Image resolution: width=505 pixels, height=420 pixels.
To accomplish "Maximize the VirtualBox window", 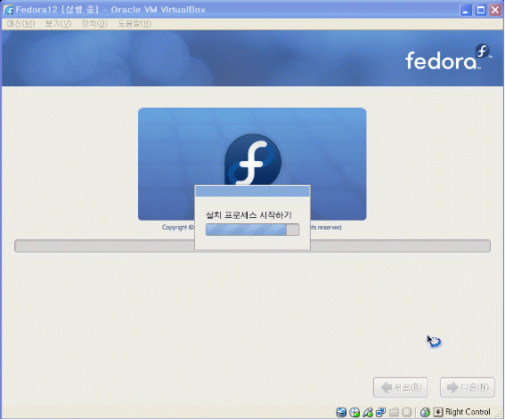I will click(481, 10).
